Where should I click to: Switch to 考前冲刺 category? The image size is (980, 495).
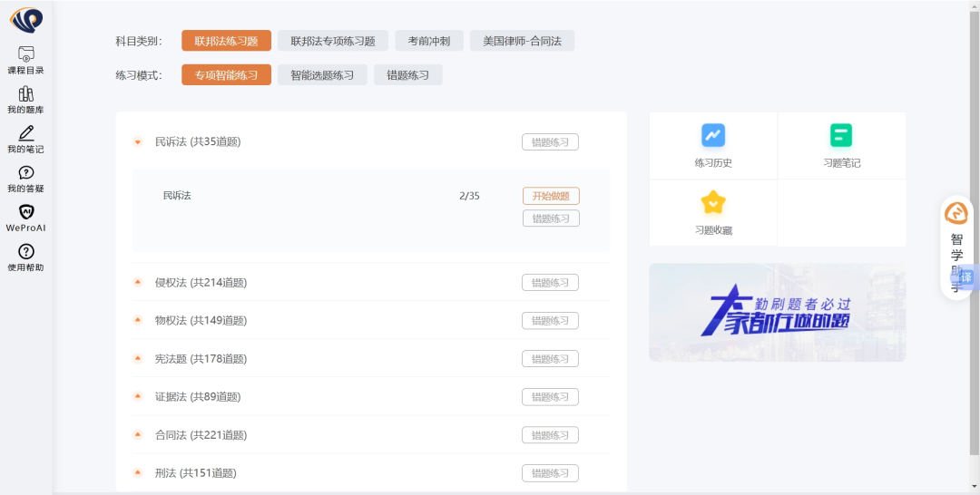428,41
